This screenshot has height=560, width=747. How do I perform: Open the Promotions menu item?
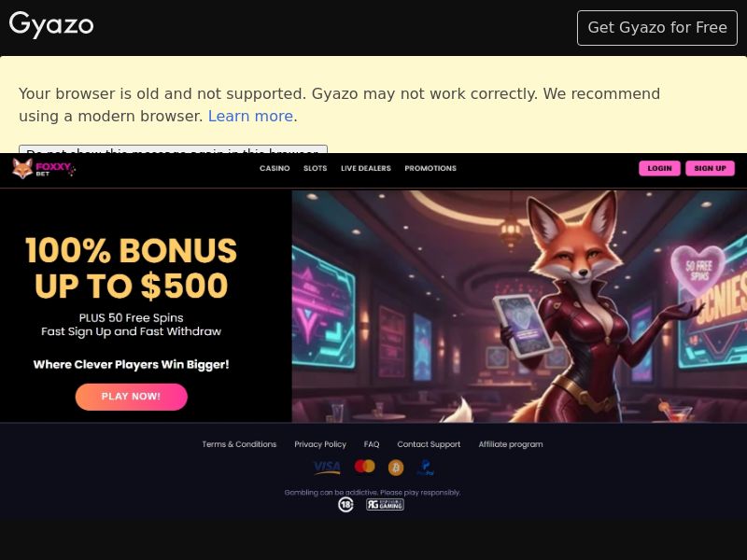[x=430, y=168]
